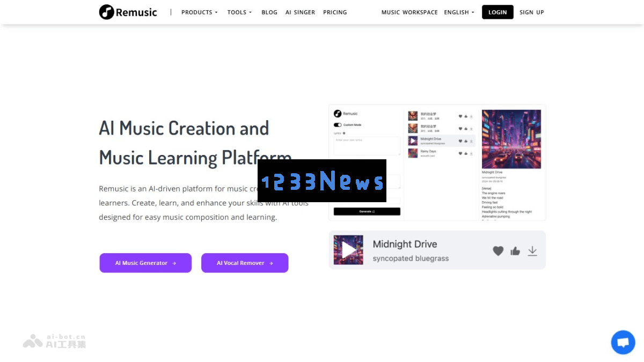The image size is (644, 362).
Task: Click the lyric line "Feeling so bold"
Action: 492,207
